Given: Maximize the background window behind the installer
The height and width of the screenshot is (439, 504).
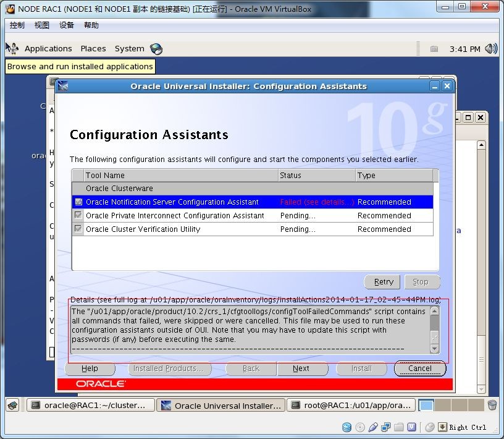Looking at the screenshot, I should 468,117.
